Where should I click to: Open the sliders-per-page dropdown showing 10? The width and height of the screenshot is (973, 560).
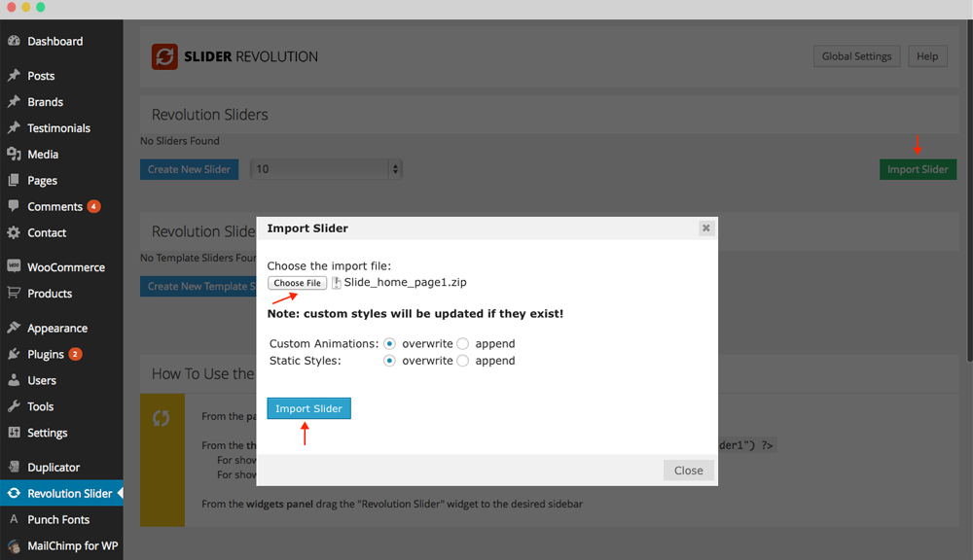pyautogui.click(x=326, y=169)
